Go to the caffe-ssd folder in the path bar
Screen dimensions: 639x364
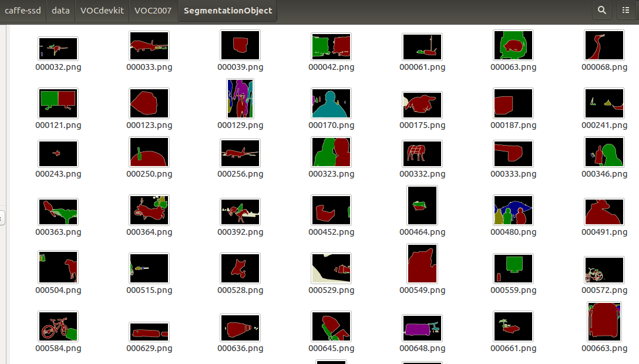point(23,11)
